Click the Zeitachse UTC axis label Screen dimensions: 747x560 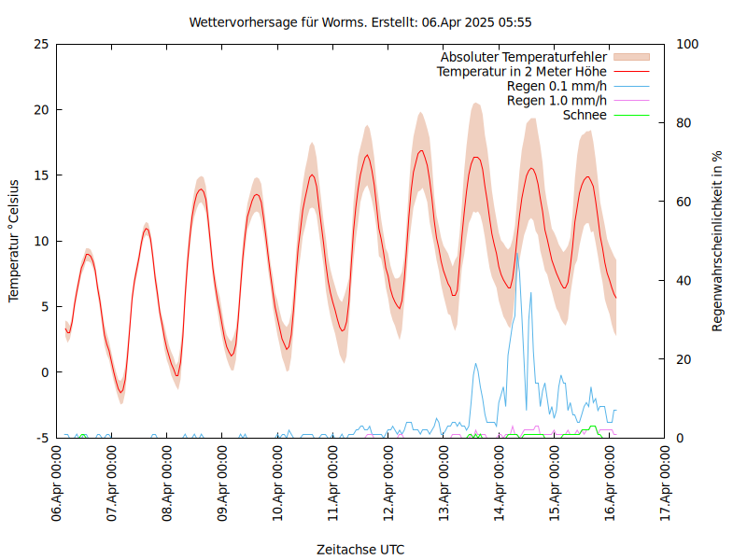pos(360,549)
